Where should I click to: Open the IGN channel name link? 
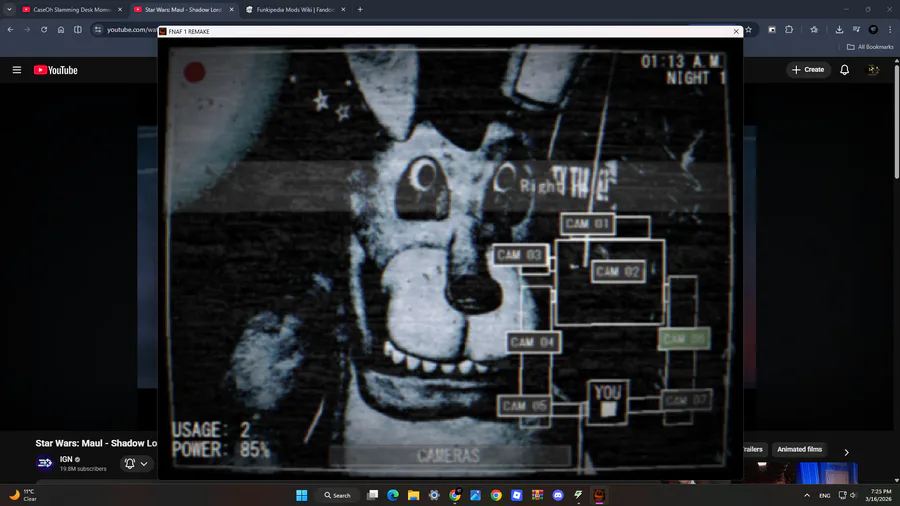coord(66,459)
